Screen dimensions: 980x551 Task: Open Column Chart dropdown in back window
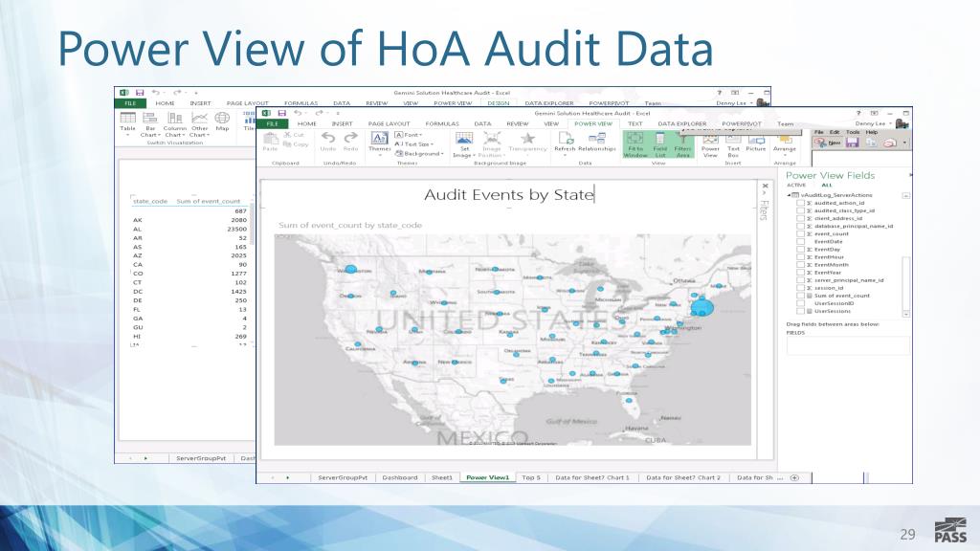click(175, 123)
